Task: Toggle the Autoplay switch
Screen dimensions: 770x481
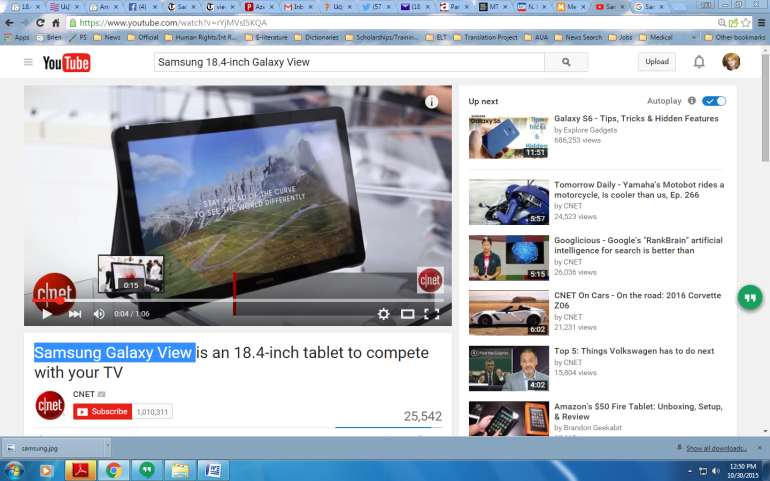Action: [x=714, y=101]
